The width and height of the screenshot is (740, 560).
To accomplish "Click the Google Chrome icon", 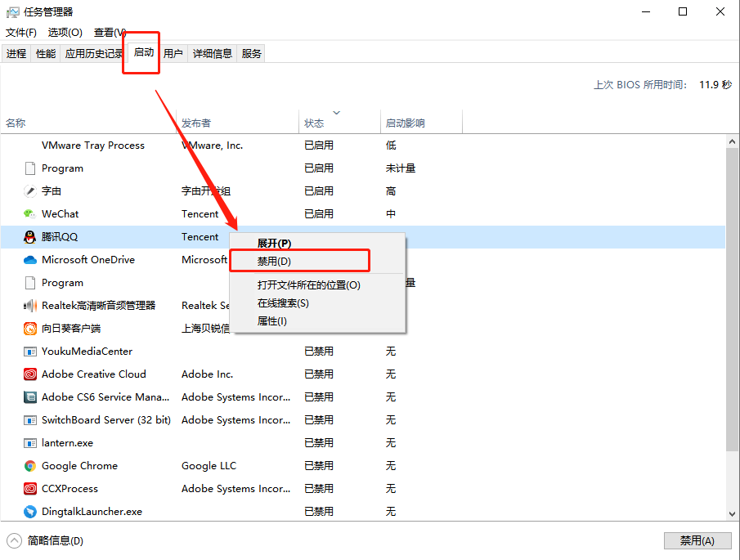I will point(29,466).
